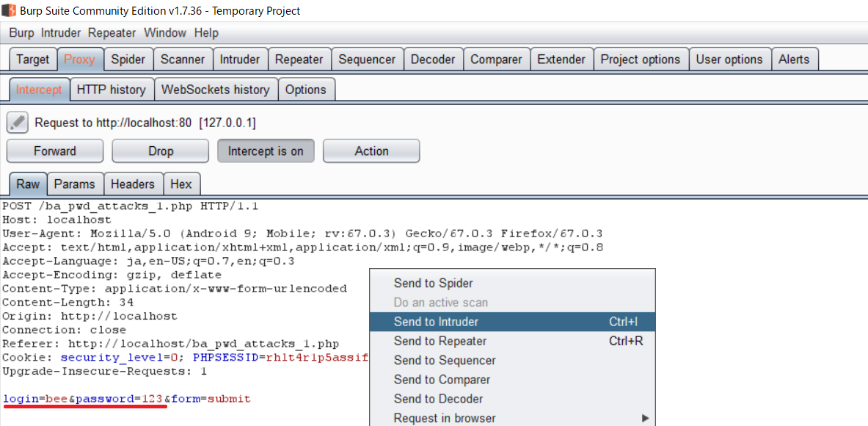Click the Forward button
The image size is (868, 426).
[55, 151]
